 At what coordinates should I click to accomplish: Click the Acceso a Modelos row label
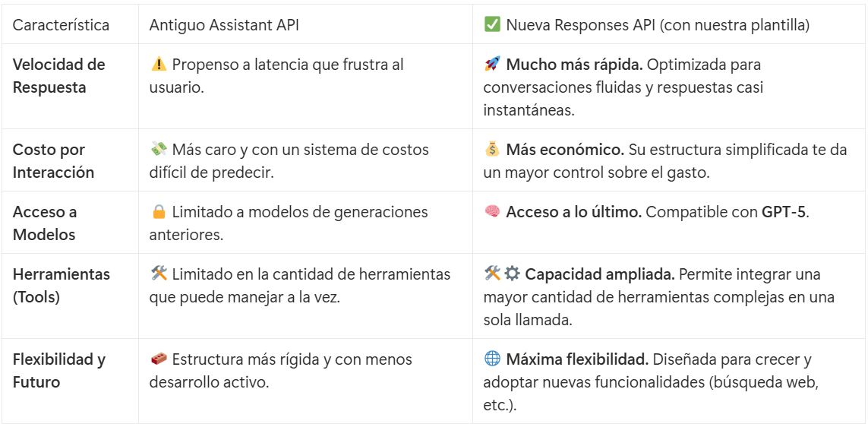[45, 223]
